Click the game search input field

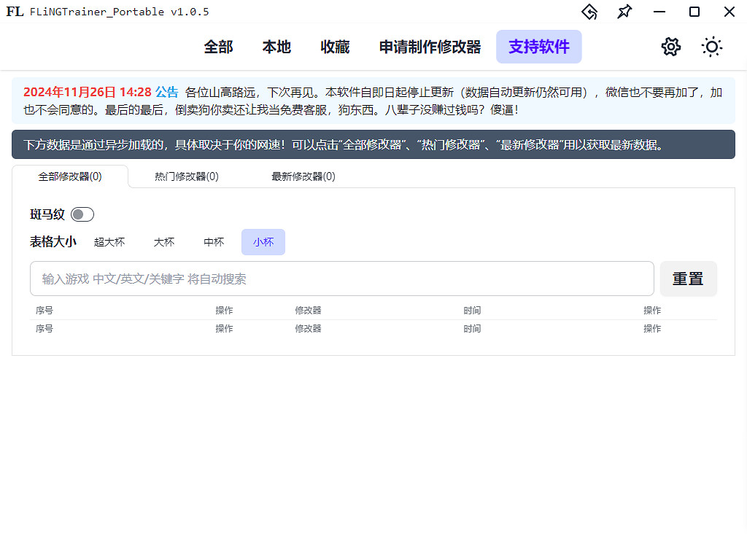[x=341, y=278]
